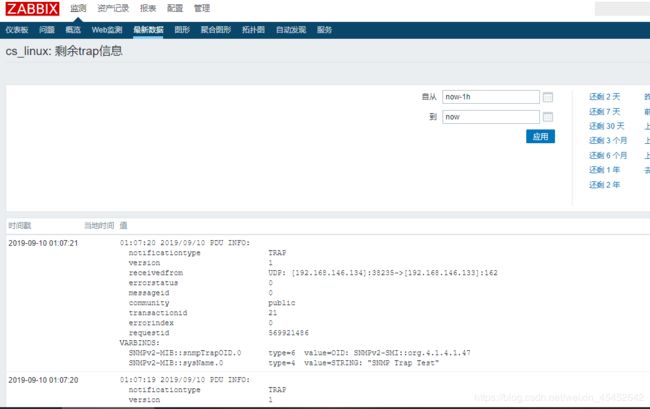650x409 pixels.
Task: Open the 监测 top menu
Action: click(x=78, y=8)
